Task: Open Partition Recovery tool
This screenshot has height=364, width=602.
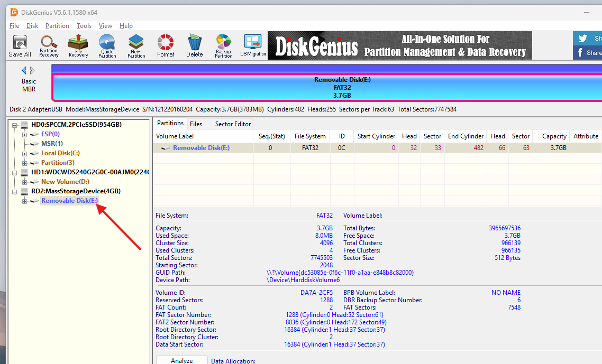Action: 49,45
